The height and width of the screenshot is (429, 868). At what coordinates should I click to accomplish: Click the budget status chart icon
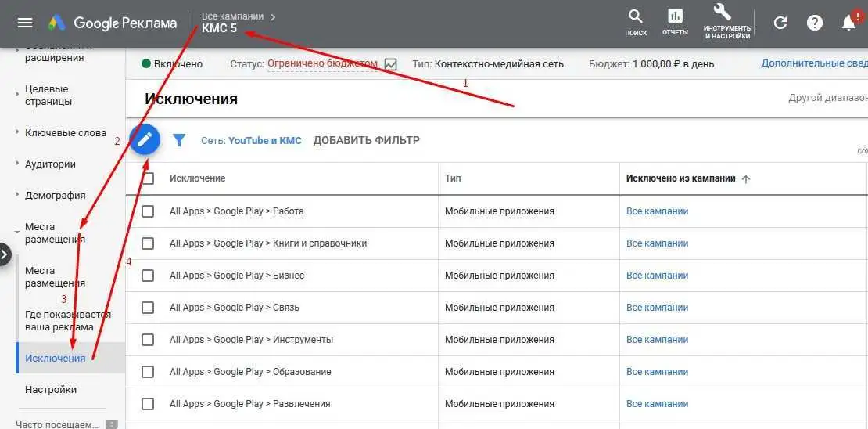(390, 64)
